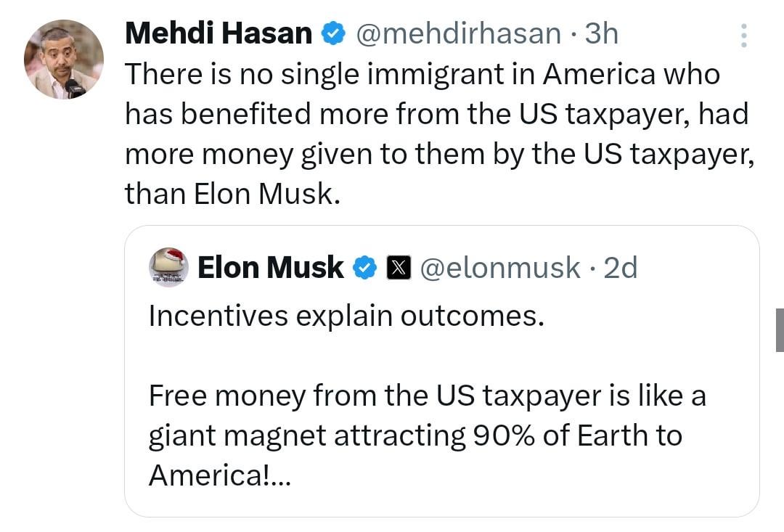Screen dimensions: 784x532
Task: Click Mehdi Hasan's blue verified badge
Action: (333, 33)
